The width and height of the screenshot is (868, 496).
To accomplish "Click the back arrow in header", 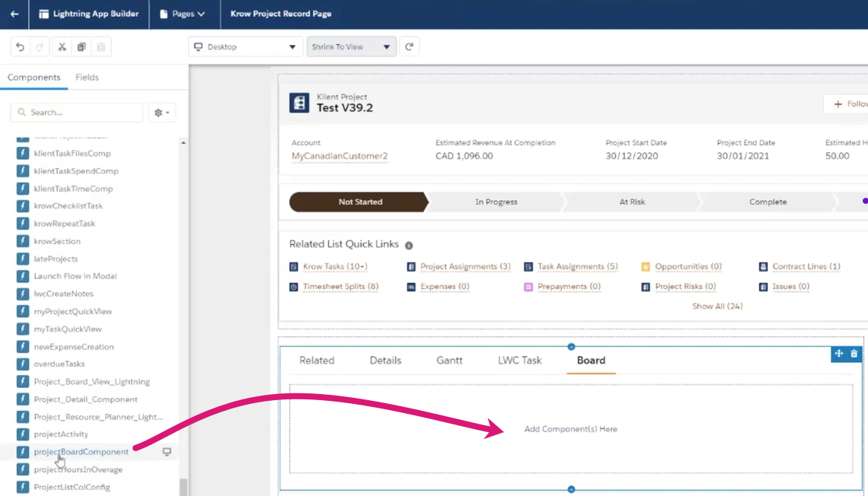I will coord(14,14).
